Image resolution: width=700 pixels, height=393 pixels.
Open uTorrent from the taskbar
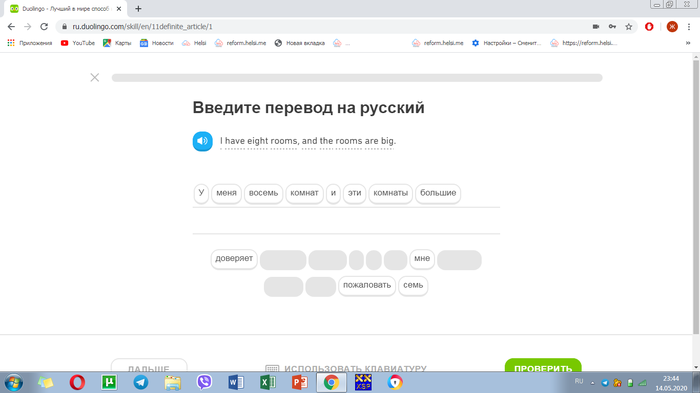[109, 383]
